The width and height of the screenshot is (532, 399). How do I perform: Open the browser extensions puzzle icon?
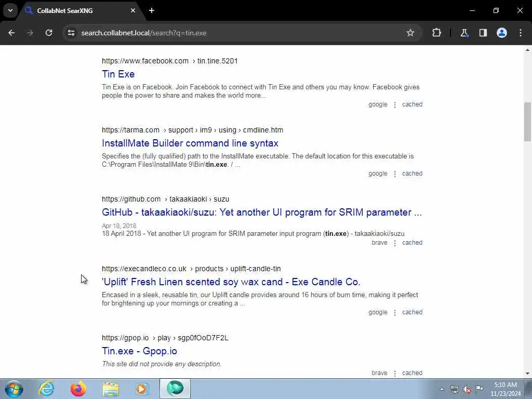point(436,33)
